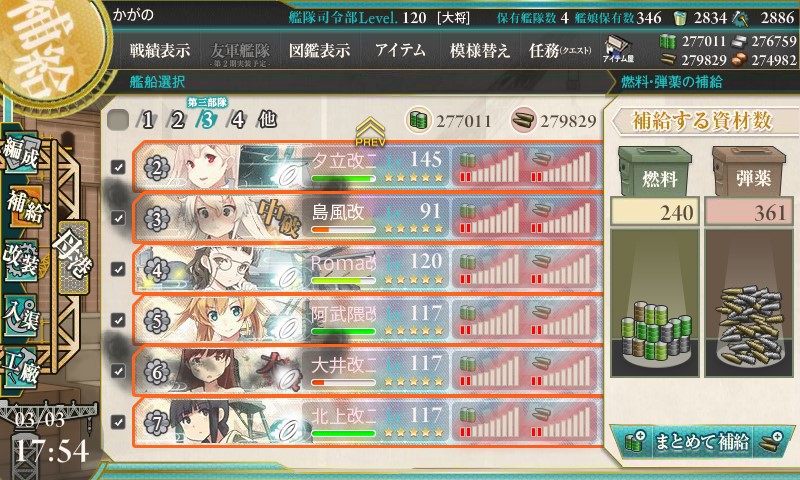This screenshot has width=800, height=480.
Task: Toggle the select-all fleet checkbox
Action: (118, 120)
